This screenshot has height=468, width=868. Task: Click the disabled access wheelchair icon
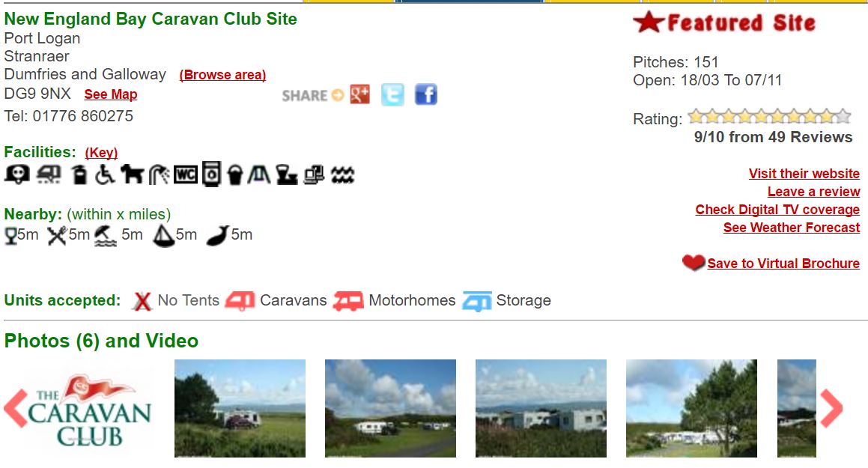click(x=105, y=174)
